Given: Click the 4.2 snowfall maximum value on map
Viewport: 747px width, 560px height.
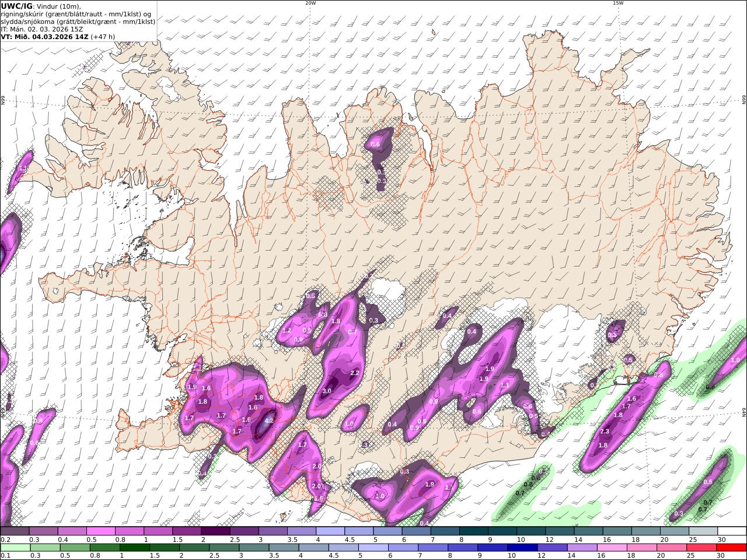Looking at the screenshot, I should coord(269,421).
